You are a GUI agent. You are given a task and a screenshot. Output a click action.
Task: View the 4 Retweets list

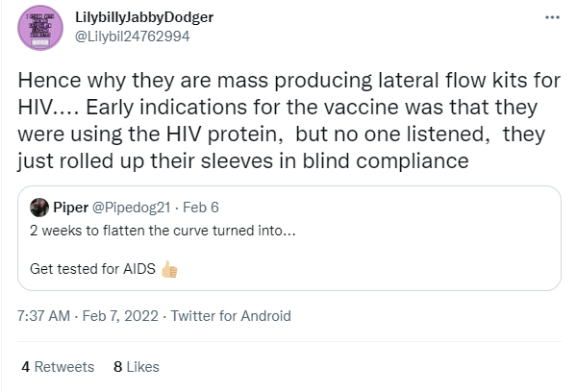click(58, 366)
